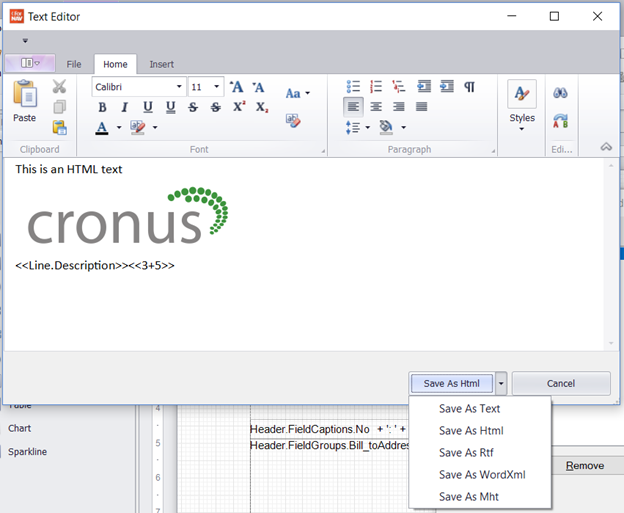Choose Save As Html menu item

click(480, 431)
